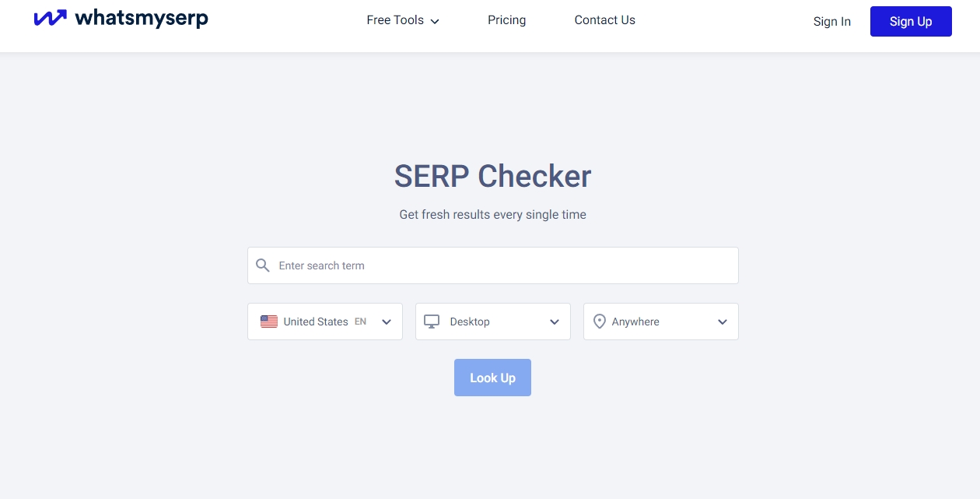The width and height of the screenshot is (980, 499).
Task: Click the desktop monitor icon
Action: [432, 322]
